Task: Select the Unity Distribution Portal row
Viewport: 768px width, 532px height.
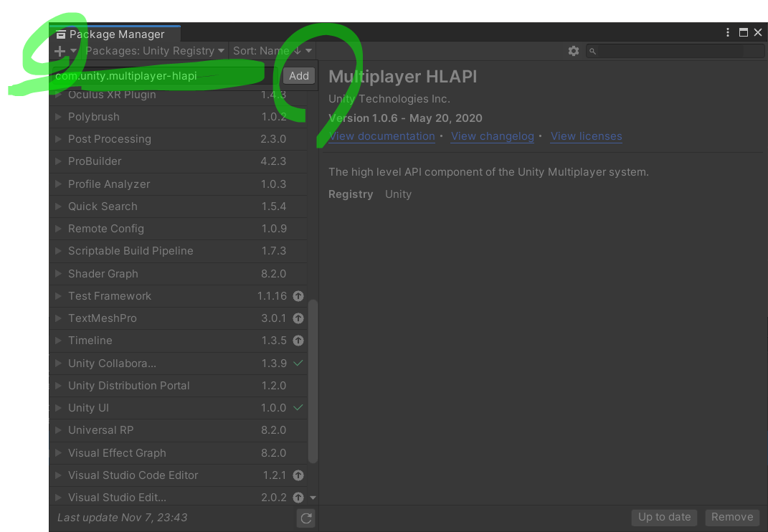Action: (179, 386)
